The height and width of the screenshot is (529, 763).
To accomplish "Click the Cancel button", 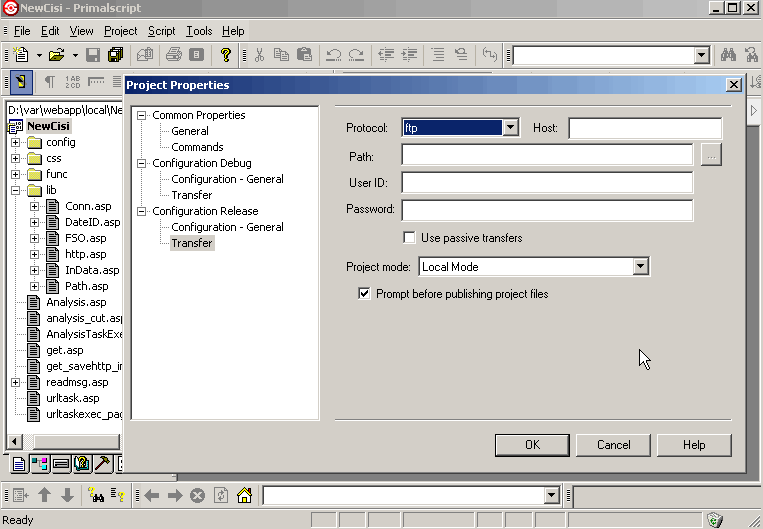I will coord(613,445).
